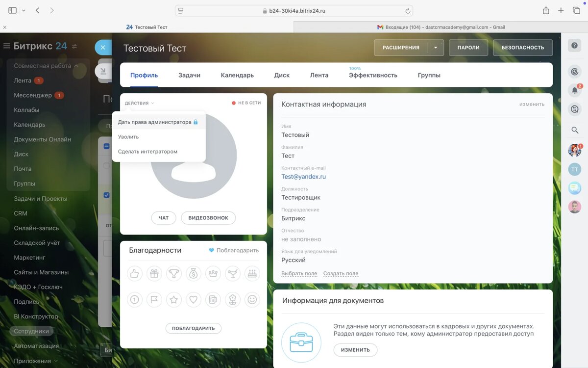Close the profile slider with X button
588x368 pixels.
[102, 48]
